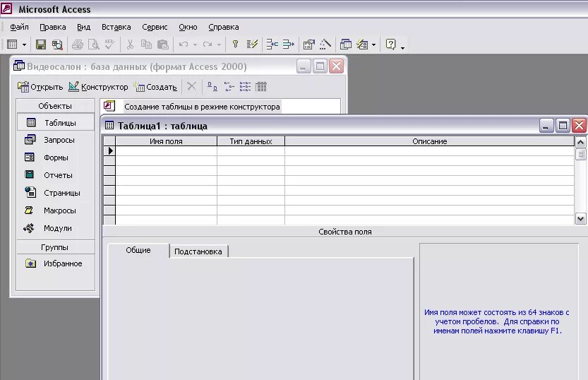The height and width of the screenshot is (380, 588).
Task: Click the New Object toolbar icon
Action: click(362, 44)
